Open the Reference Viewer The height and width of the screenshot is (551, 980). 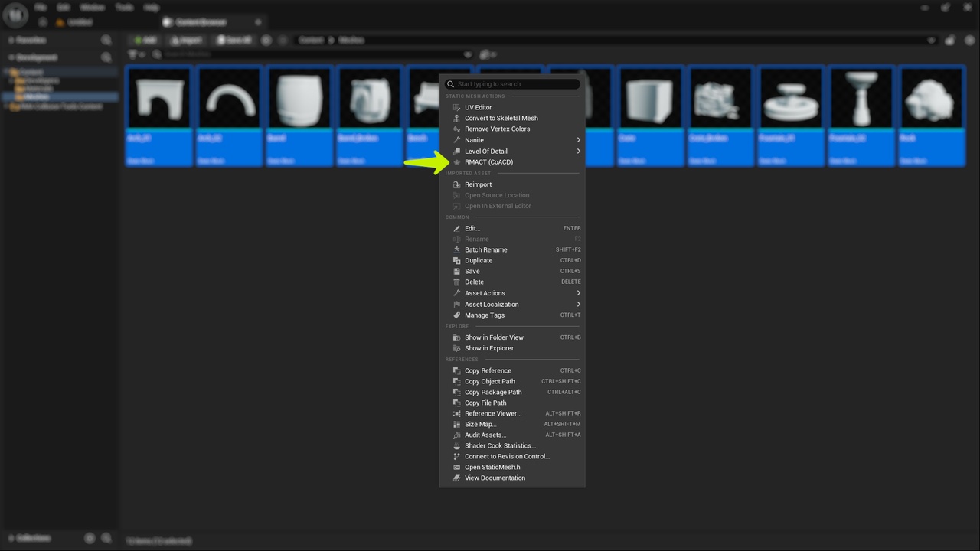[x=512, y=413]
